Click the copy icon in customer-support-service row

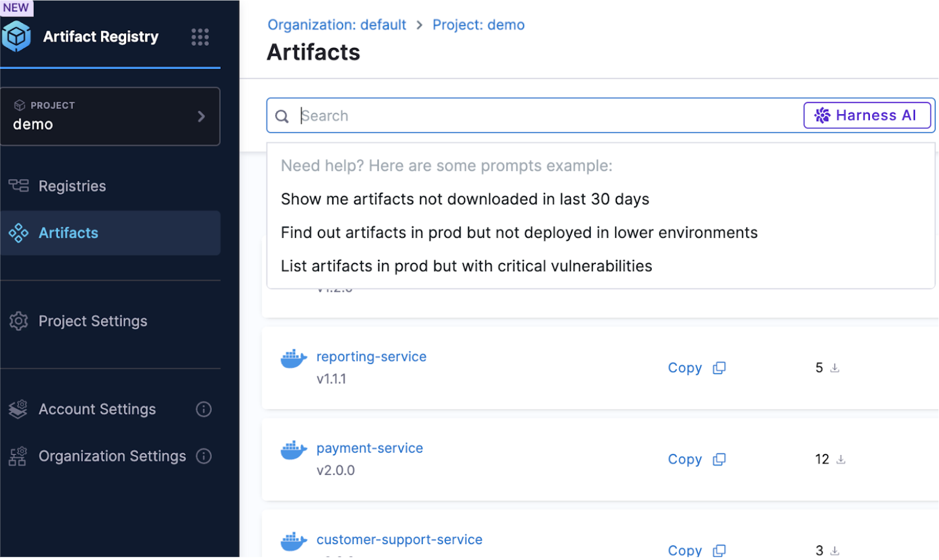tap(719, 550)
